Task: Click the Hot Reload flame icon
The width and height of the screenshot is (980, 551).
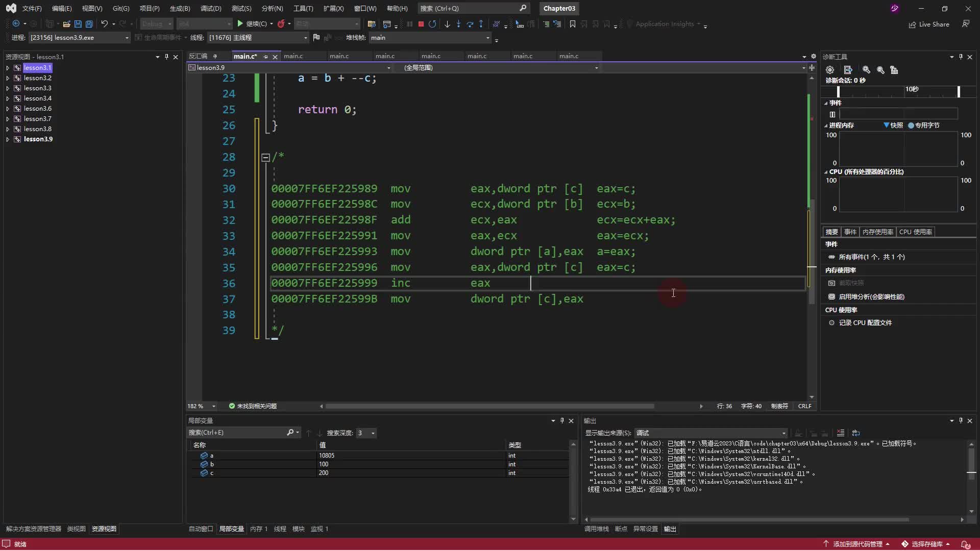Action: click(281, 24)
